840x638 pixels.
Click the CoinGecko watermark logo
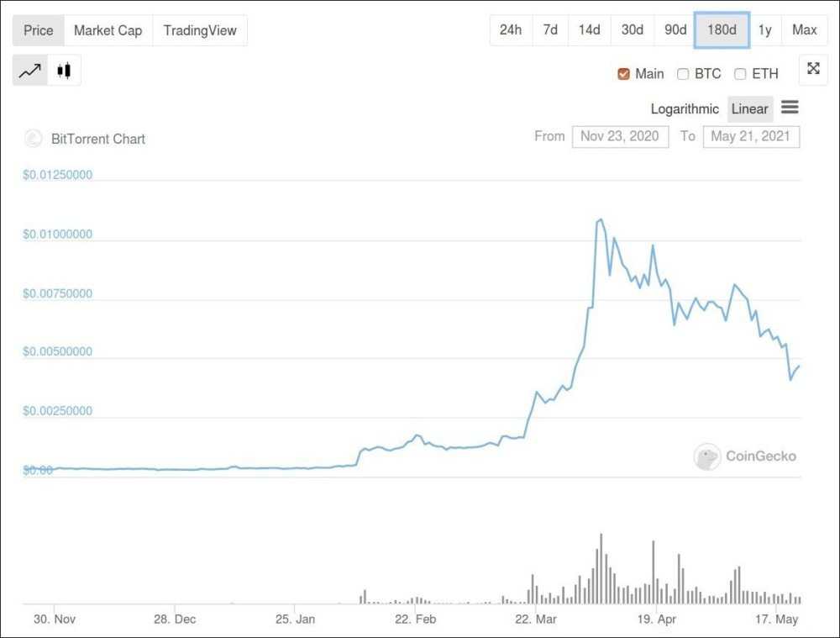[707, 456]
